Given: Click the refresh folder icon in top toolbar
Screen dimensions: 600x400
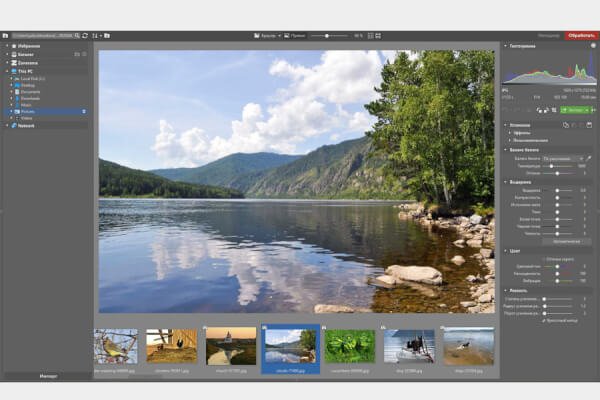Looking at the screenshot, I should (85, 36).
